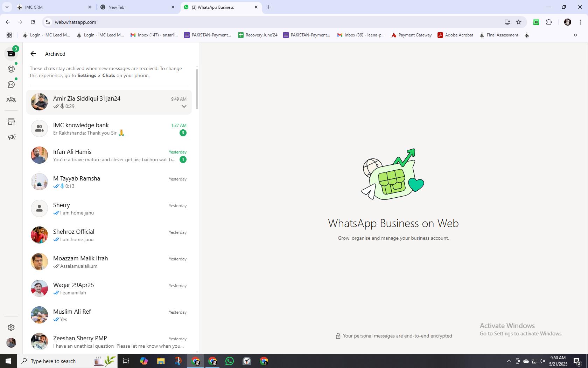Screen dimensions: 588x368
Task: Click Irfan Ali Hamis profile photo
Action: (x=39, y=155)
